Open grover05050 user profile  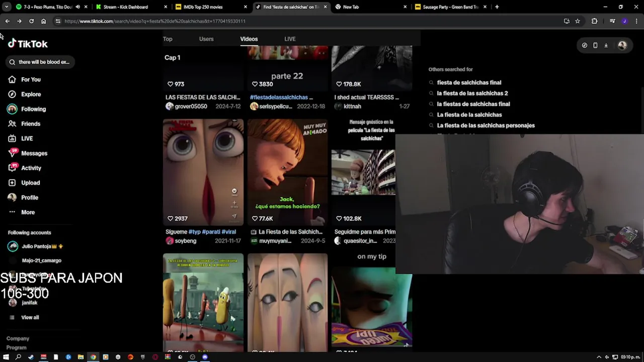pos(191,107)
